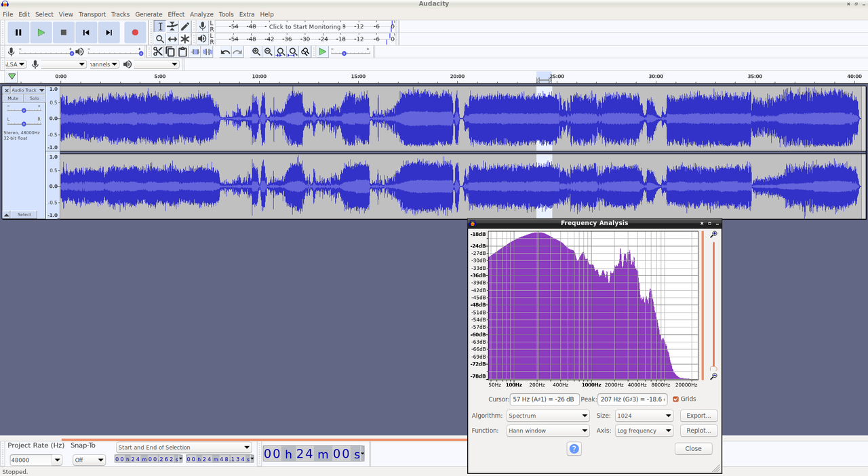The image size is (868, 476).
Task: Open the Algorithm Spectrum dropdown
Action: pyautogui.click(x=548, y=416)
